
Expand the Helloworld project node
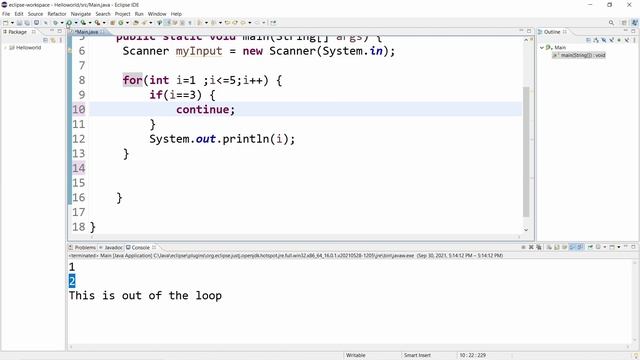[5, 48]
